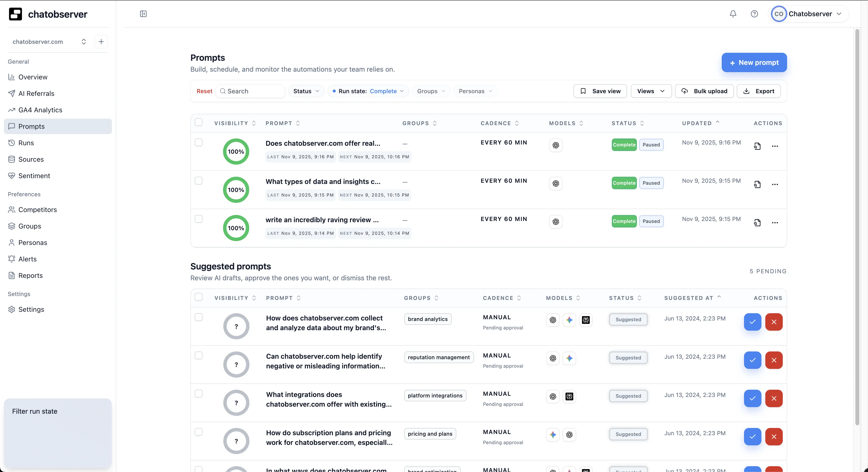Go to the Runs page
This screenshot has height=472, width=868.
coord(26,143)
